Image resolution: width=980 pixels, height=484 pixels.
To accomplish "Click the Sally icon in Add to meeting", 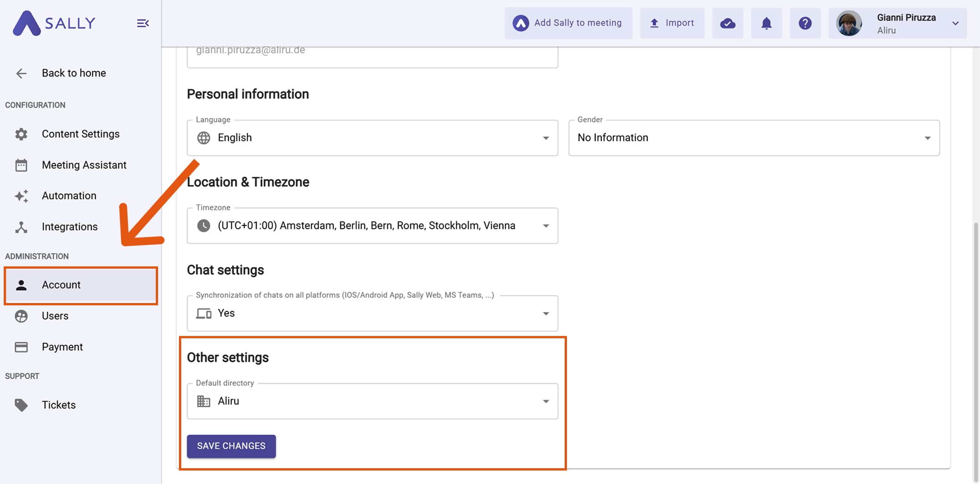I will coord(521,23).
